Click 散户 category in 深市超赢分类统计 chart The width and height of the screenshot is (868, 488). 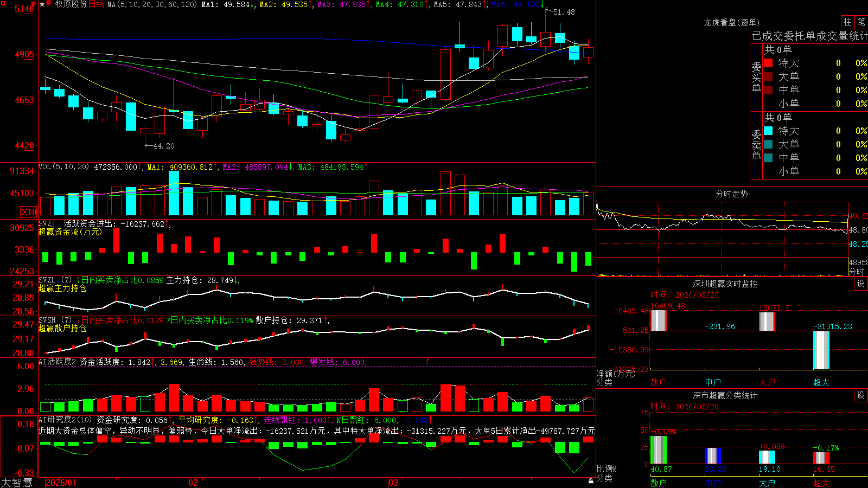(659, 483)
